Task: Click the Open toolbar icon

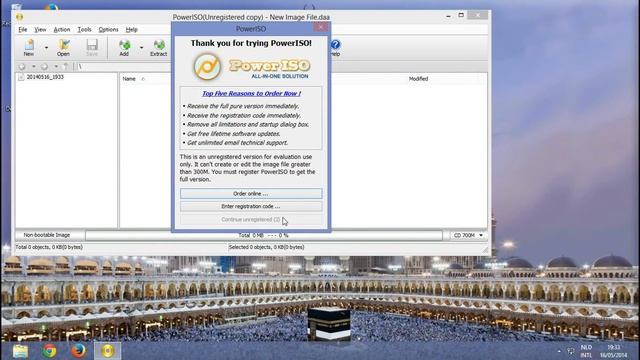Action: pos(63,47)
